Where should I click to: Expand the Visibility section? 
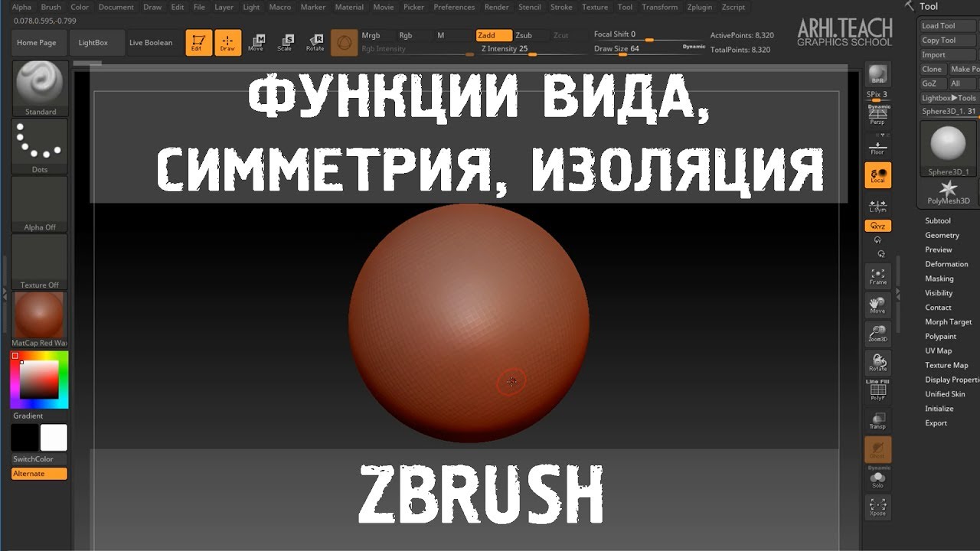point(939,293)
